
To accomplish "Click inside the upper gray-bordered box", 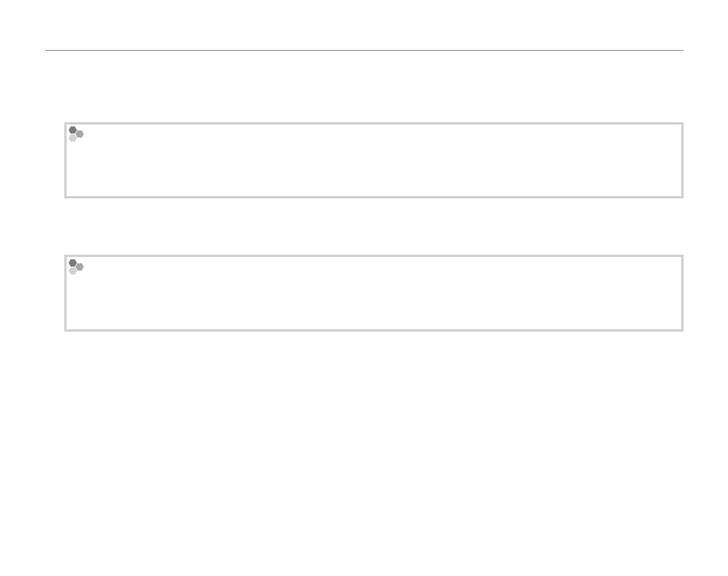I will 373,161.
